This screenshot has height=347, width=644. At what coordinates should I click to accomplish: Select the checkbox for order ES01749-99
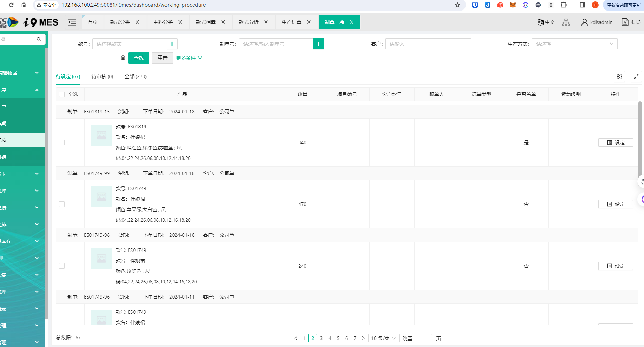(62, 204)
